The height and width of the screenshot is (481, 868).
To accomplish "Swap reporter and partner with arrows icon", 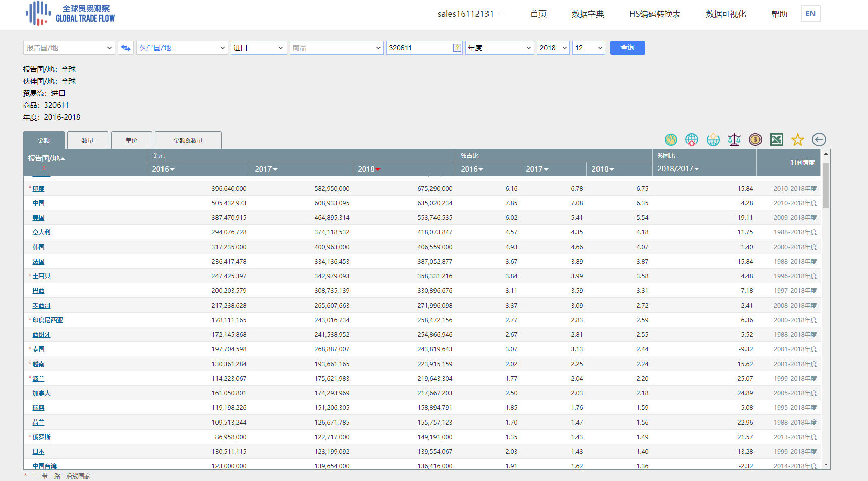I will pyautogui.click(x=126, y=48).
